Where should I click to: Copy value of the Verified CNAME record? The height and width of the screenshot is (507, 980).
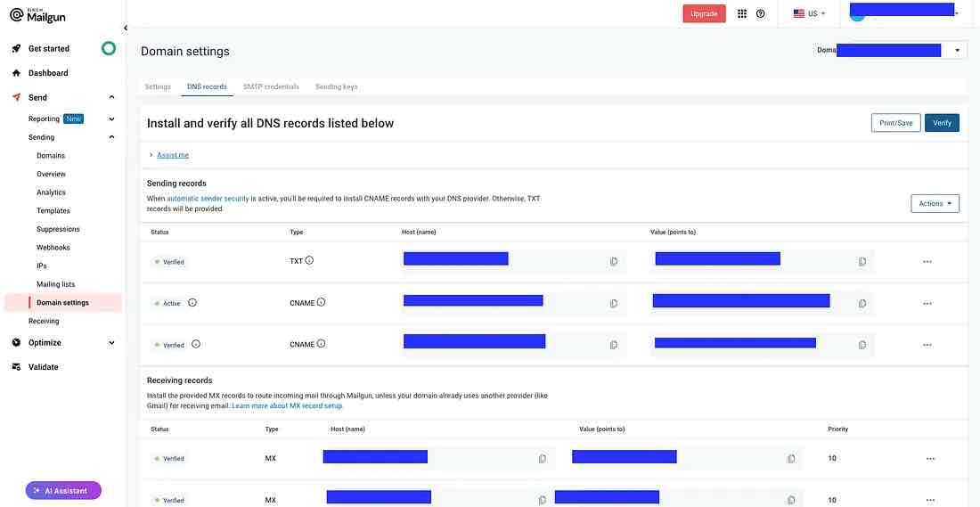click(x=862, y=345)
